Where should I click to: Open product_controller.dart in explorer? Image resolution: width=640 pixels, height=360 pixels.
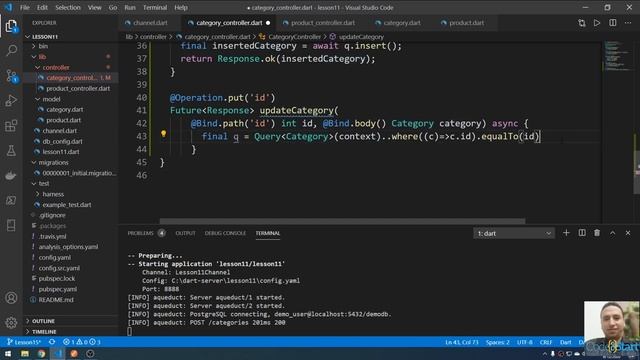click(x=78, y=89)
